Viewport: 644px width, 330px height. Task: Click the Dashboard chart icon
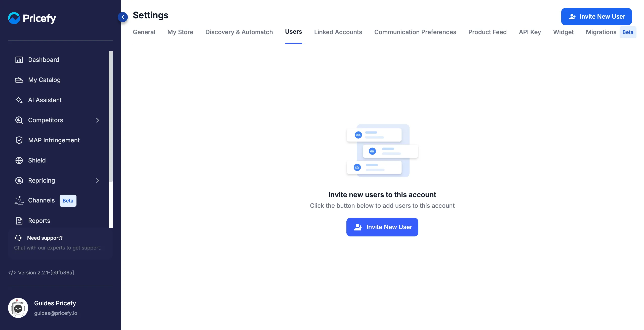coord(19,60)
